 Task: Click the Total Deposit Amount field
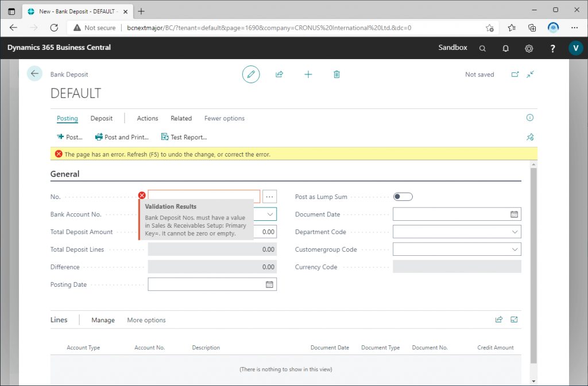click(x=265, y=232)
